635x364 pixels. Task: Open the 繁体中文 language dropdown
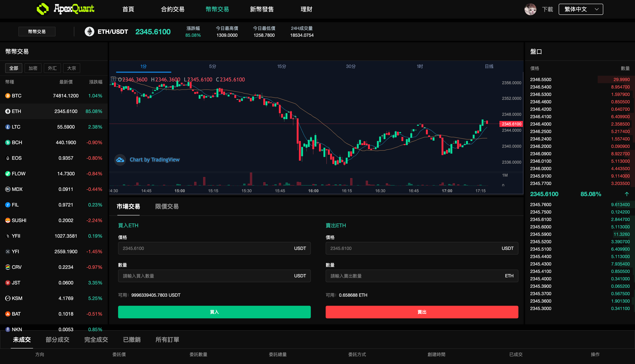click(581, 9)
